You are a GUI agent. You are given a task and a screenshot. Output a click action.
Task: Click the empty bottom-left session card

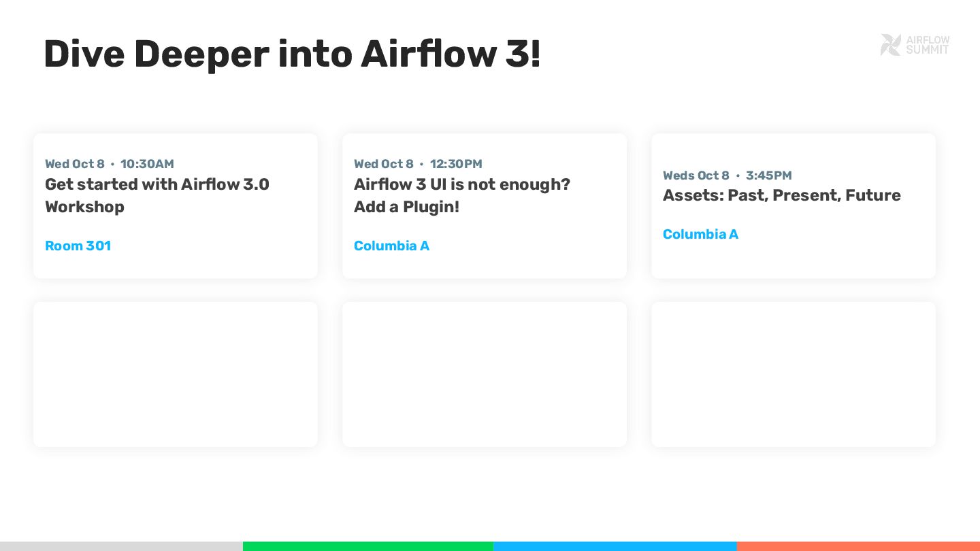(176, 374)
